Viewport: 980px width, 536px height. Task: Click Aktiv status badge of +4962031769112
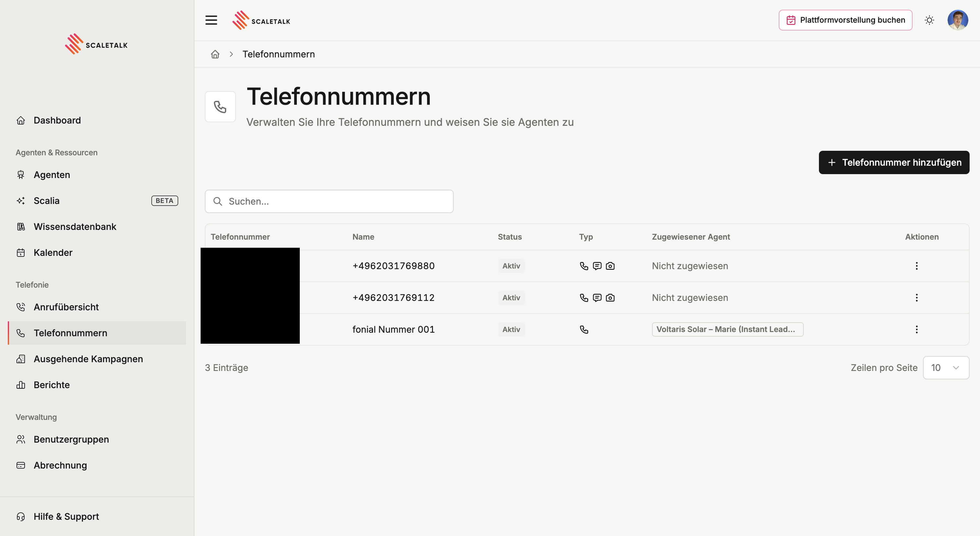tap(511, 298)
